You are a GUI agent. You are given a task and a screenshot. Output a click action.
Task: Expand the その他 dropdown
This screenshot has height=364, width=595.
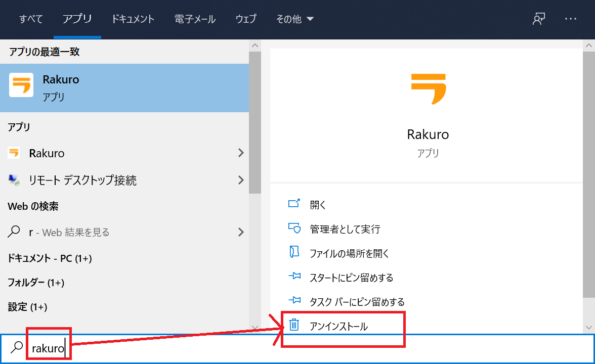point(295,19)
